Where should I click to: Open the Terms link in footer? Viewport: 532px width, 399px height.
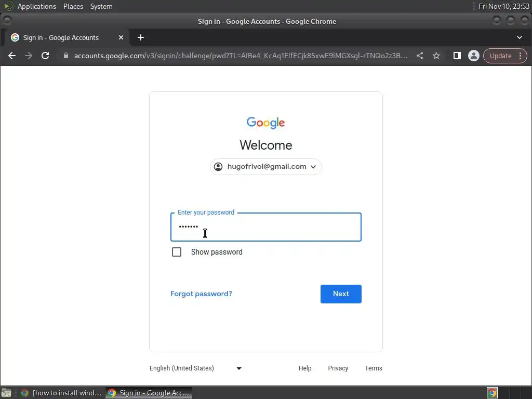pos(373,368)
